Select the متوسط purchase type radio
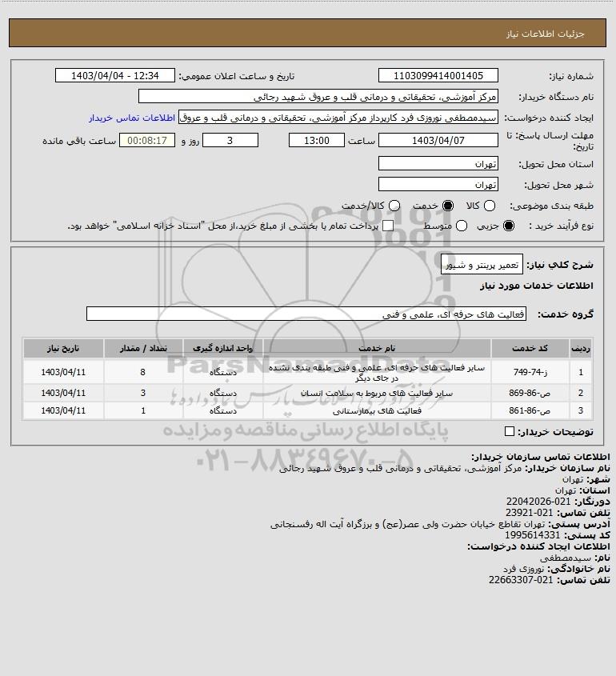616x676 pixels. (462, 226)
